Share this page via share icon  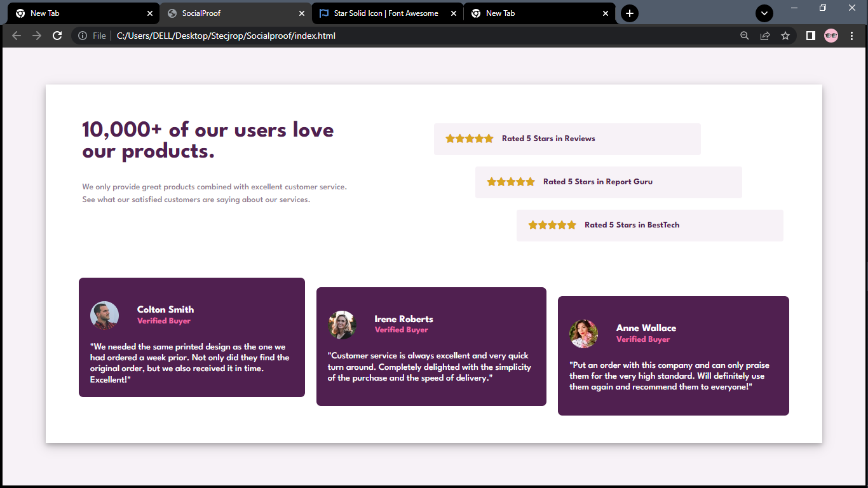pos(765,36)
